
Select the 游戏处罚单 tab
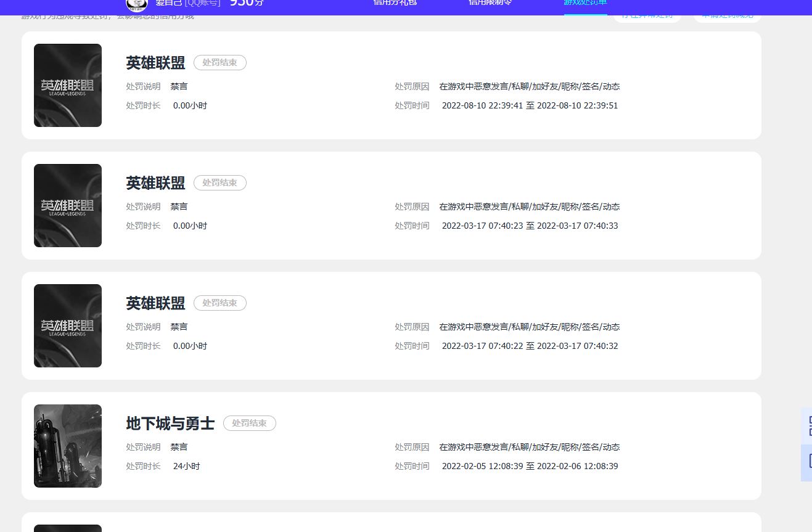click(x=585, y=3)
